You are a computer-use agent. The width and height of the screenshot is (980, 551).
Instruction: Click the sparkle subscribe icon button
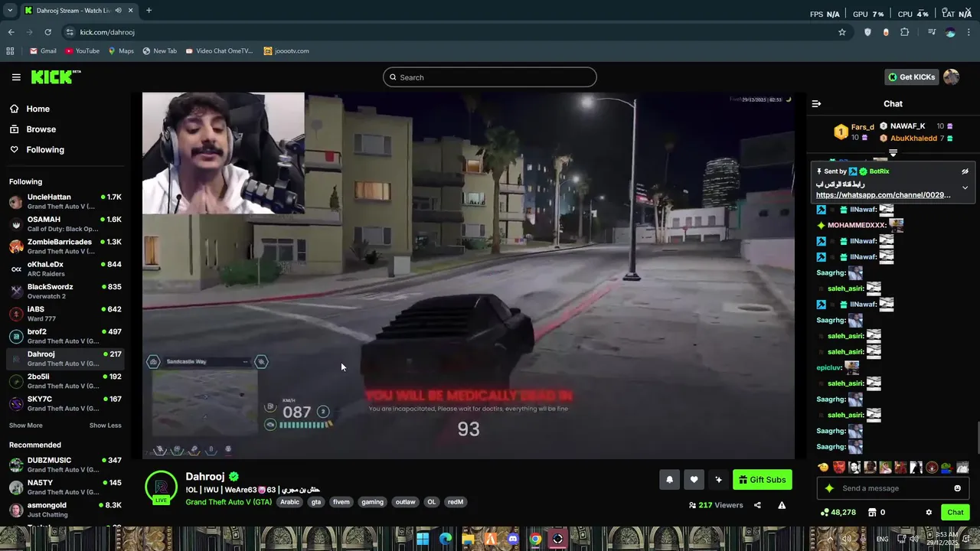(718, 480)
